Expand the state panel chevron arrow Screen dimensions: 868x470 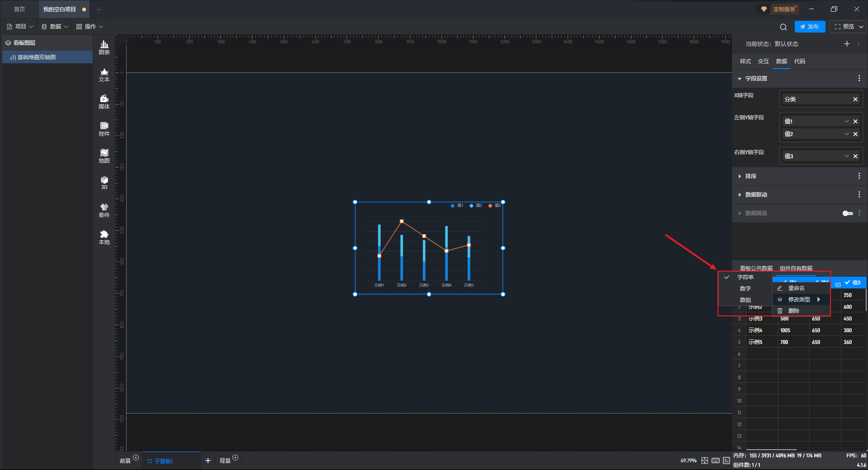tap(858, 44)
